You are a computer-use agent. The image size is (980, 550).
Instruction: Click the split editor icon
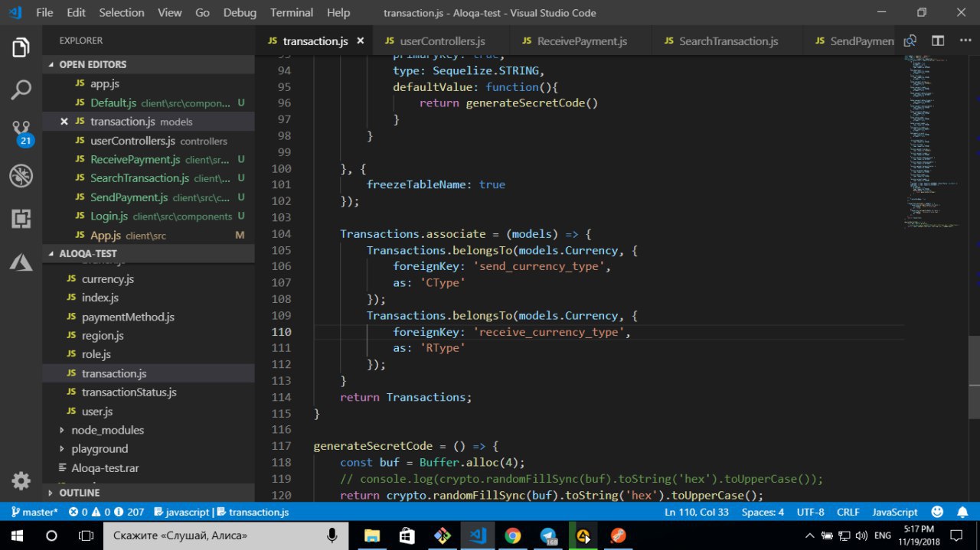pos(938,41)
